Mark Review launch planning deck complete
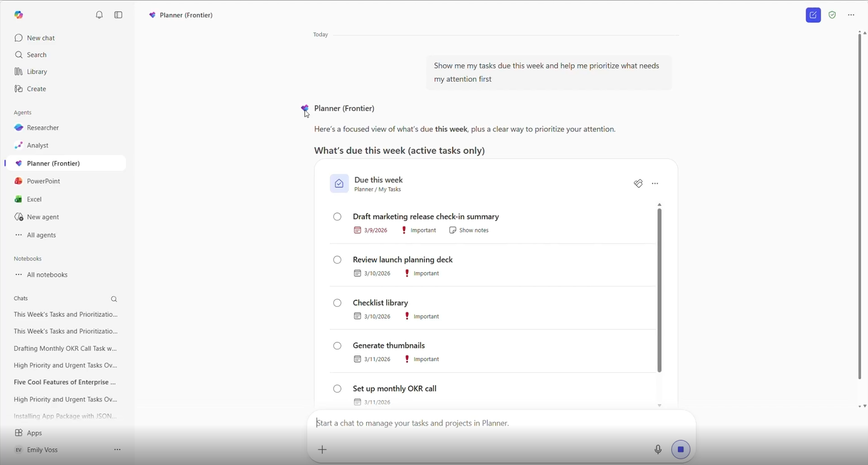Viewport: 868px width, 465px height. 337,260
